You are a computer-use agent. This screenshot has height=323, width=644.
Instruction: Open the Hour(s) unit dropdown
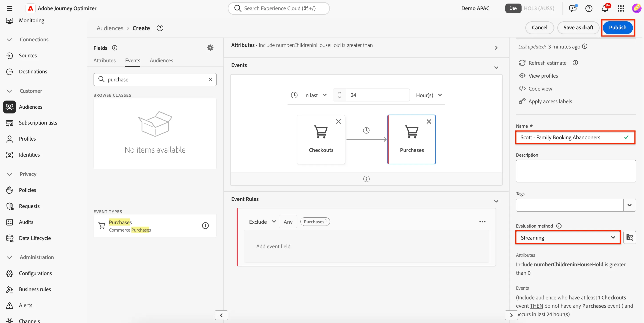tap(429, 95)
